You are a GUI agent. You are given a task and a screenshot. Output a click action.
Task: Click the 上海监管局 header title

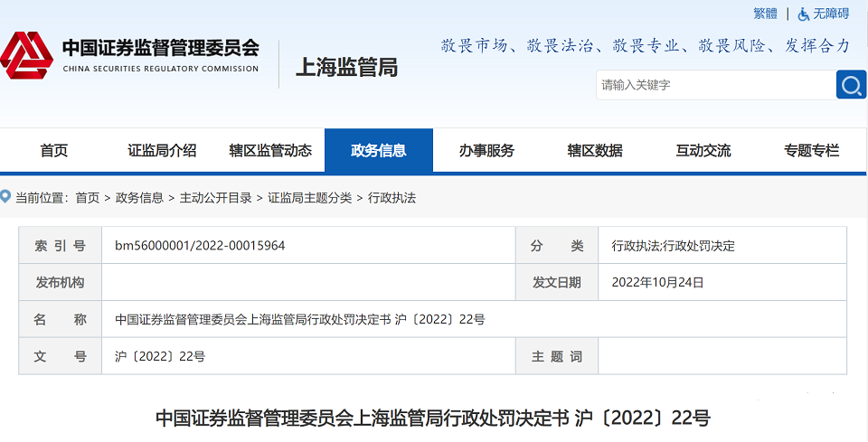pos(346,68)
